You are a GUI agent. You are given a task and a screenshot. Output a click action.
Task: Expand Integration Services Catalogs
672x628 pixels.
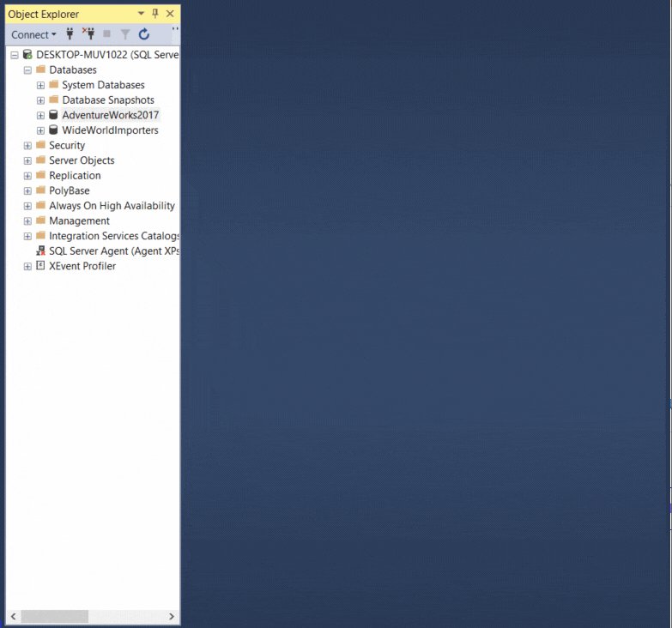coord(27,236)
